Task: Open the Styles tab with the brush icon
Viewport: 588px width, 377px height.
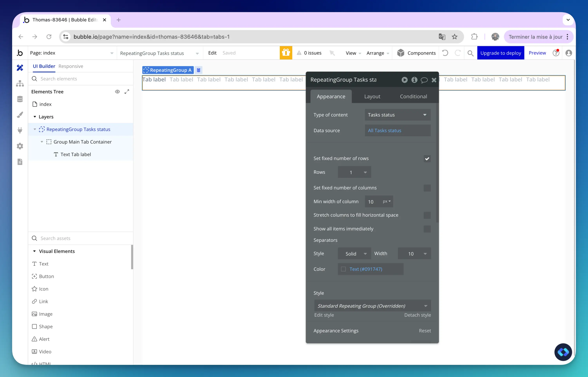Action: 20,114
